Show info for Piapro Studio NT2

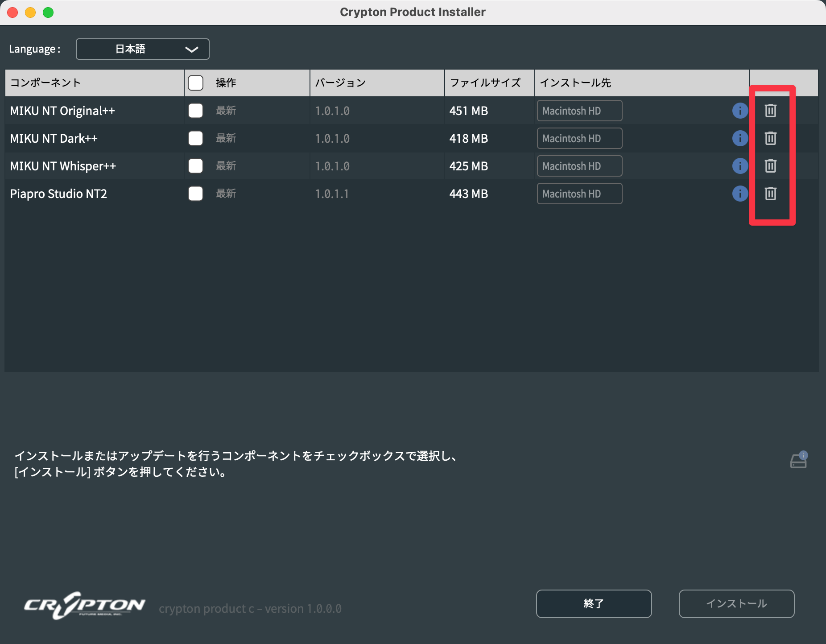coord(740,194)
